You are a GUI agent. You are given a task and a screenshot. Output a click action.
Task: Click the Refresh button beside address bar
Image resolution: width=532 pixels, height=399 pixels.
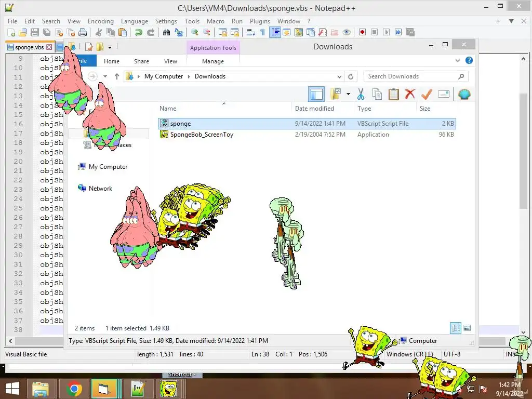(351, 76)
